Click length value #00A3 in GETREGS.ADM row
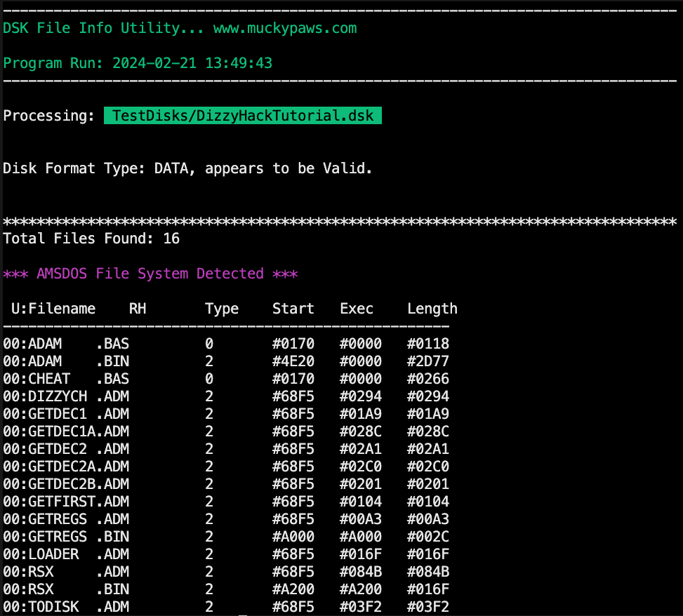683x616 pixels. [x=427, y=519]
